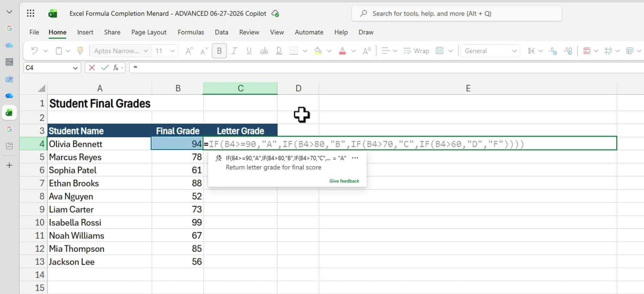Expand the Undo history dropdown

[x=46, y=51]
